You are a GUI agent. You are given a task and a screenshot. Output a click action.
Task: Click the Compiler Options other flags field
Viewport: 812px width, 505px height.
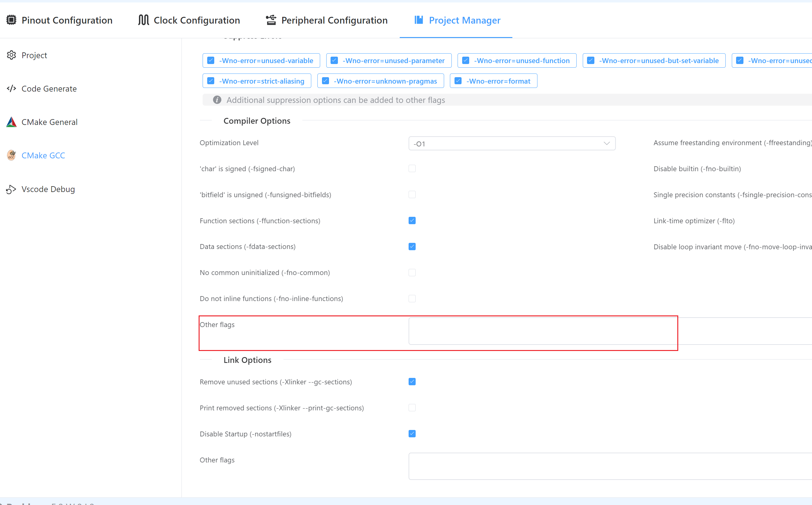[610, 331]
